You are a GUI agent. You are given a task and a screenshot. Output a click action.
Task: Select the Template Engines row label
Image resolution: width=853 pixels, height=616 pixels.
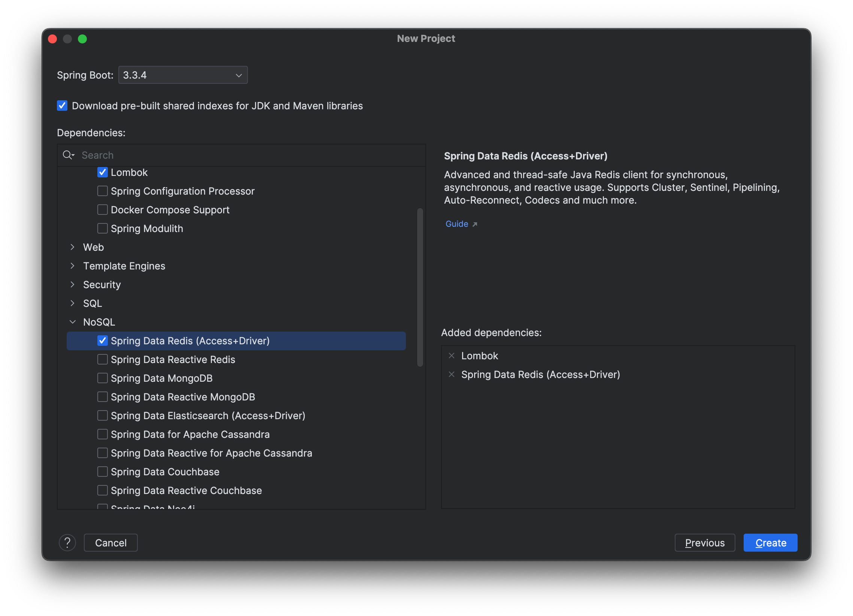tap(124, 266)
